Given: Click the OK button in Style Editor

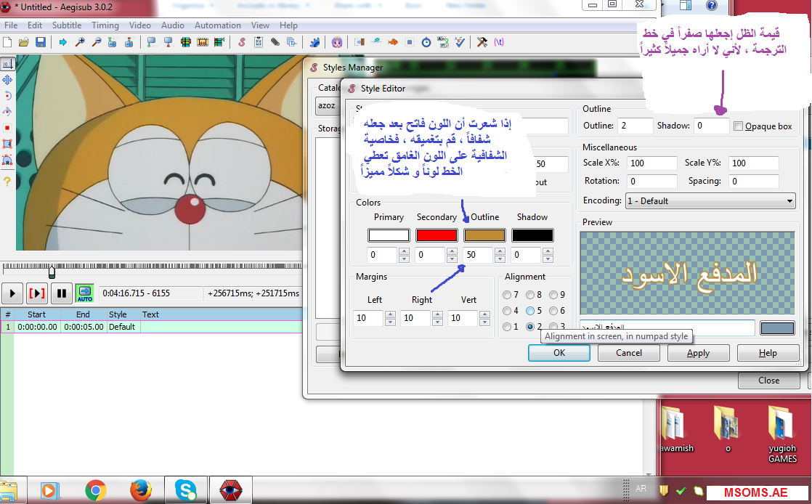Looking at the screenshot, I should click(x=559, y=353).
